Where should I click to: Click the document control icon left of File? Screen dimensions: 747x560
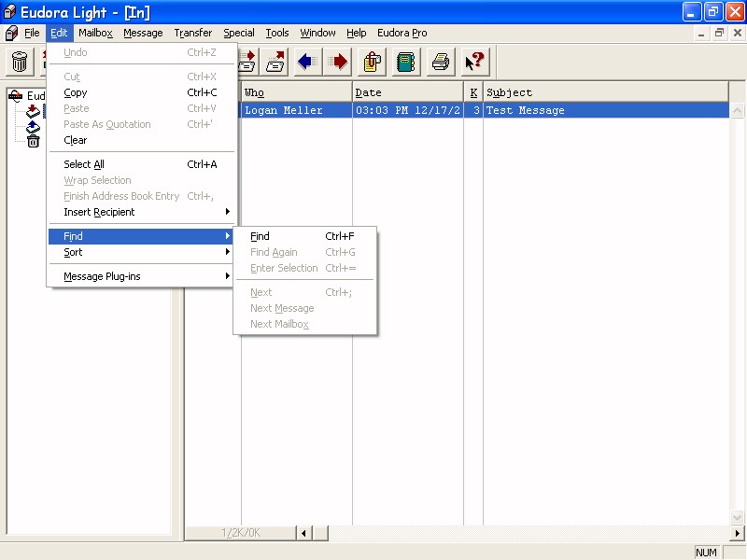(x=12, y=33)
